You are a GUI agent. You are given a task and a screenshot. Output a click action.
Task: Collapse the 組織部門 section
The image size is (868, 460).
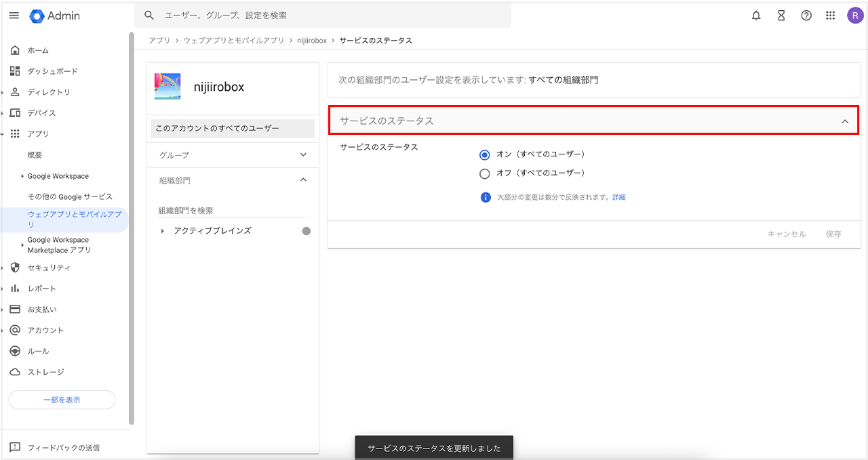303,180
